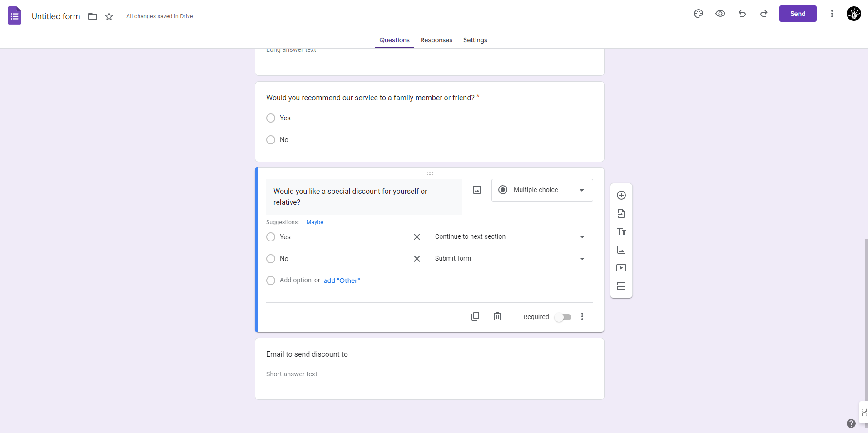Switch to the Settings tab
868x433 pixels.
tap(475, 40)
